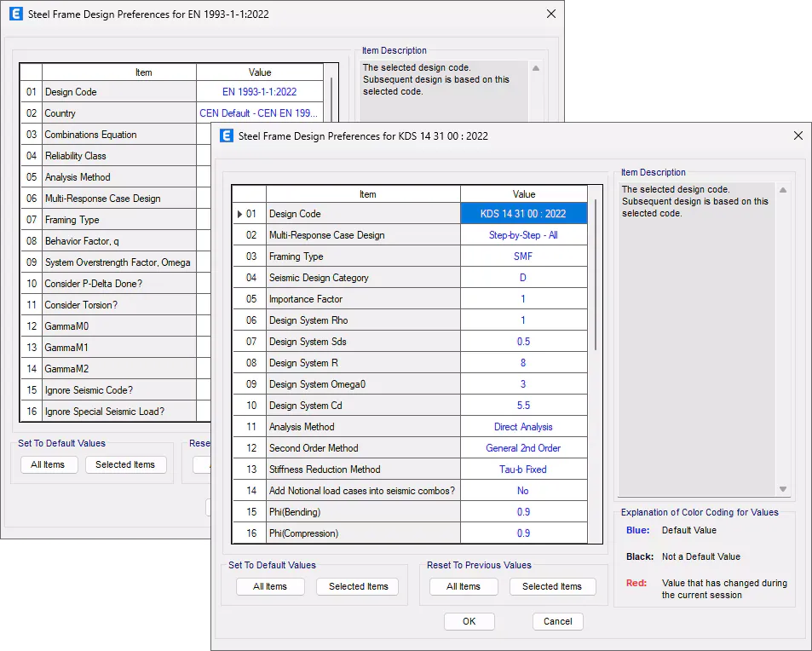Select the CEN Default Country value in EN dialog
The width and height of the screenshot is (812, 651).
click(x=259, y=113)
